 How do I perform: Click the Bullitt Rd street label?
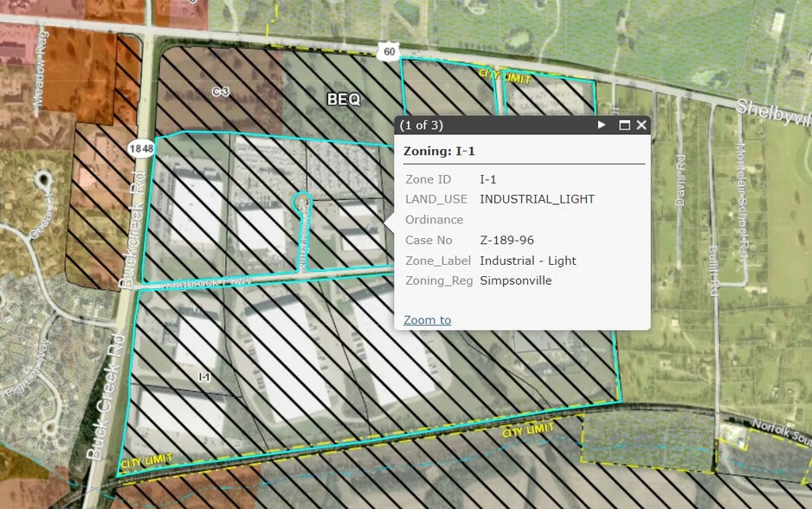(x=714, y=273)
